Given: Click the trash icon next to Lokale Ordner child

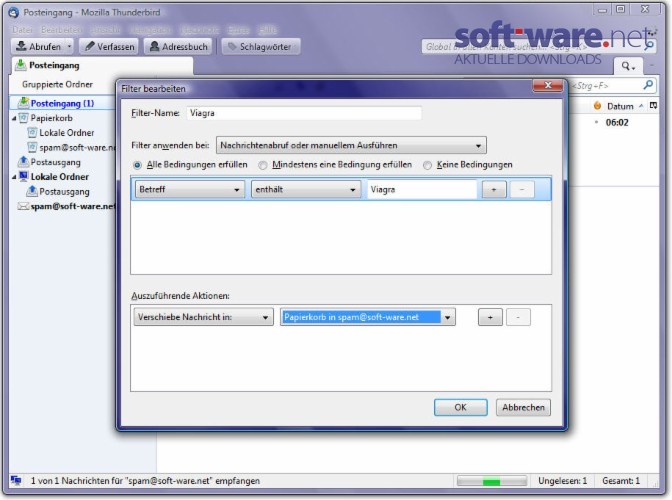Looking at the screenshot, I should (x=32, y=132).
